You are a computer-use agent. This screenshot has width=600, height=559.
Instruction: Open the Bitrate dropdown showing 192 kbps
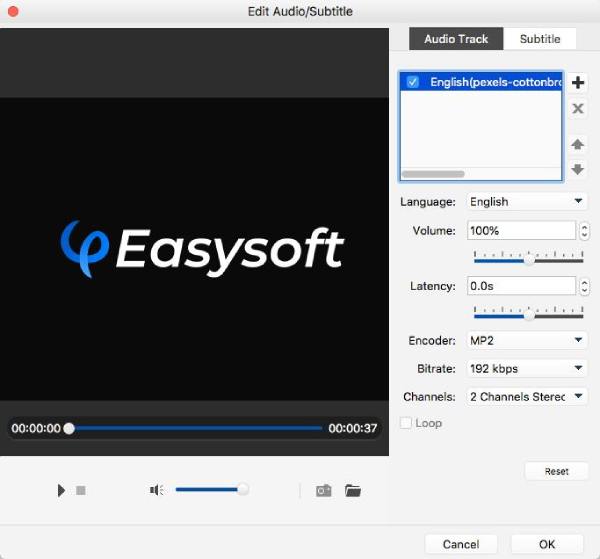coord(526,368)
